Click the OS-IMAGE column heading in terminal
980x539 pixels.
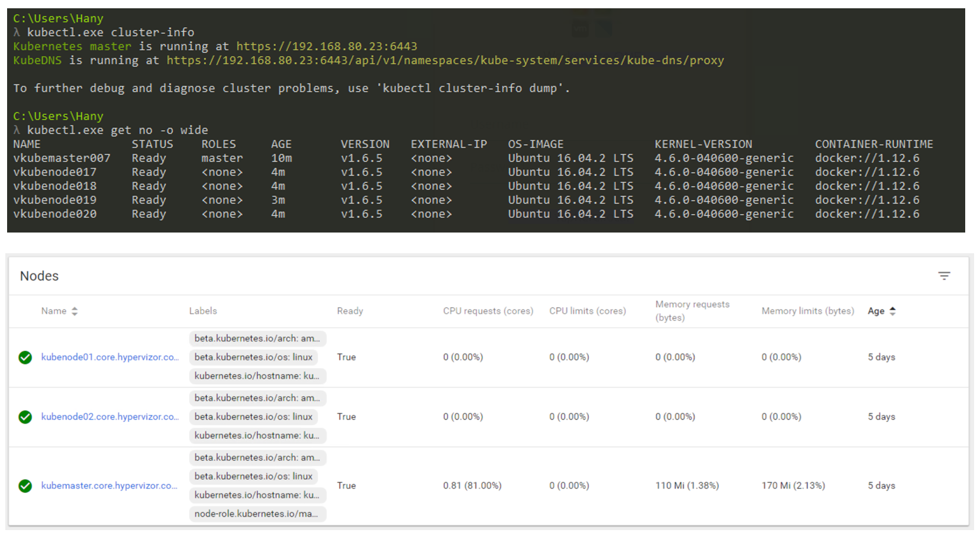point(536,144)
